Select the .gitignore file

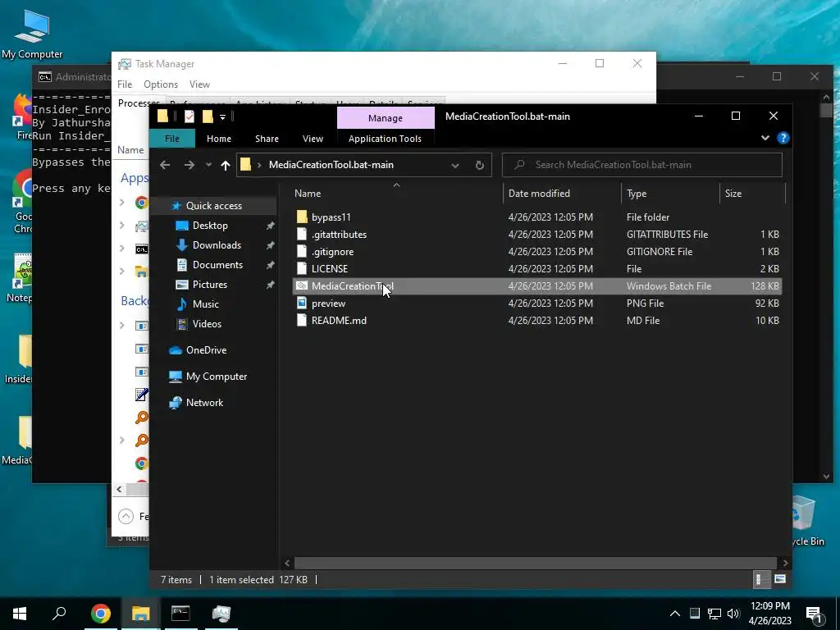point(333,251)
